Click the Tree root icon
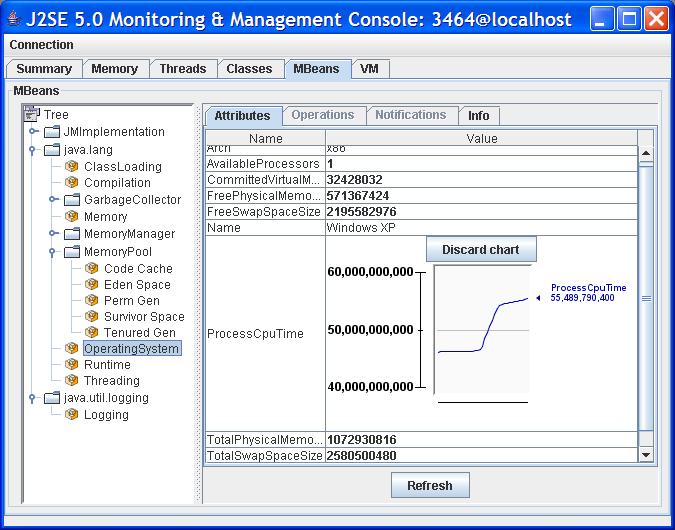This screenshot has width=675, height=530. pos(31,114)
